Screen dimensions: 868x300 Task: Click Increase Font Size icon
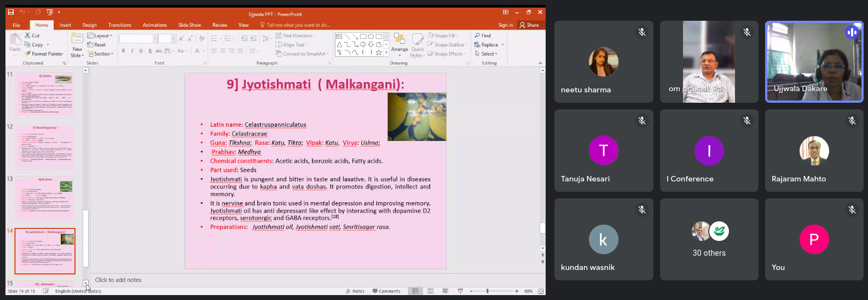coord(182,38)
